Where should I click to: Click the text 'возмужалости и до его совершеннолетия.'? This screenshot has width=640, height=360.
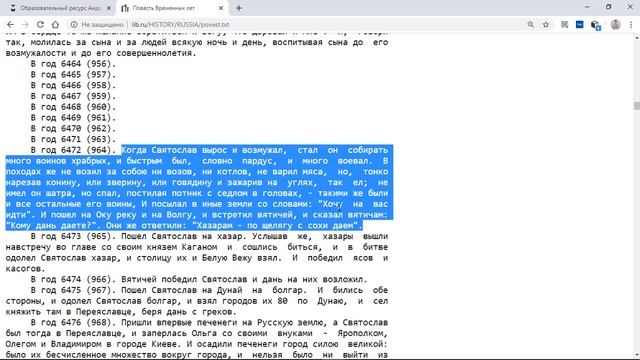(x=101, y=53)
